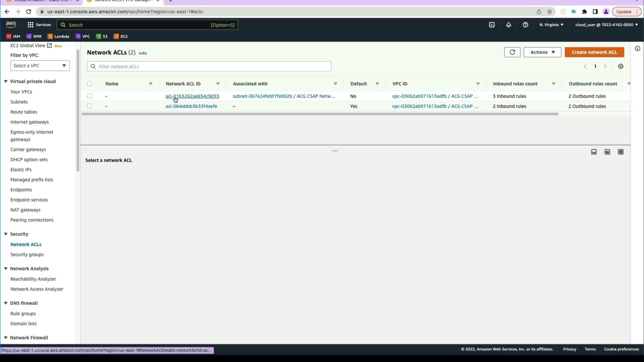This screenshot has height=362, width=644.
Task: Click the refresh network ACLs button
Action: point(512,52)
